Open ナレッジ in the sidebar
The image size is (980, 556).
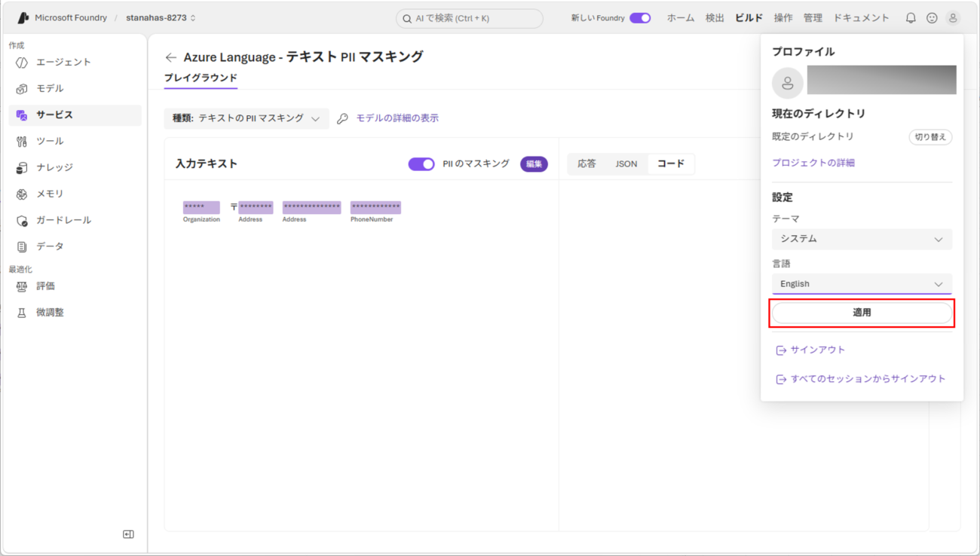[75, 168]
